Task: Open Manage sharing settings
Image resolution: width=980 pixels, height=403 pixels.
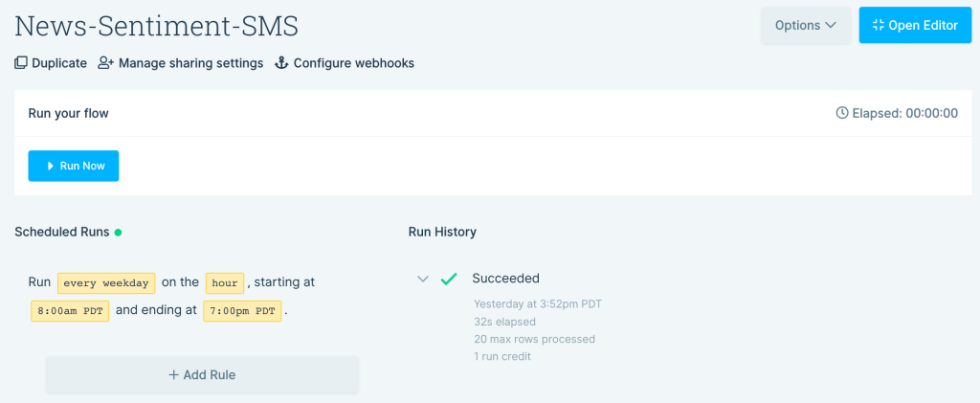Action: (189, 63)
